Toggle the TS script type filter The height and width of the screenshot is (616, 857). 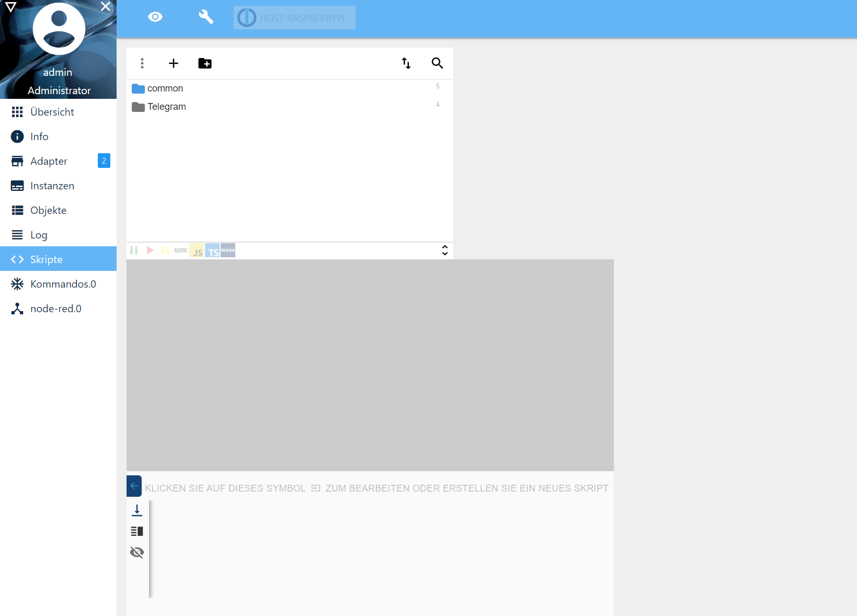(x=213, y=251)
